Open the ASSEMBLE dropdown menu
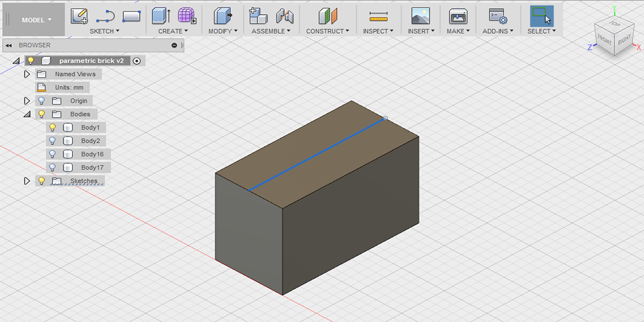This screenshot has width=644, height=322. (x=270, y=31)
